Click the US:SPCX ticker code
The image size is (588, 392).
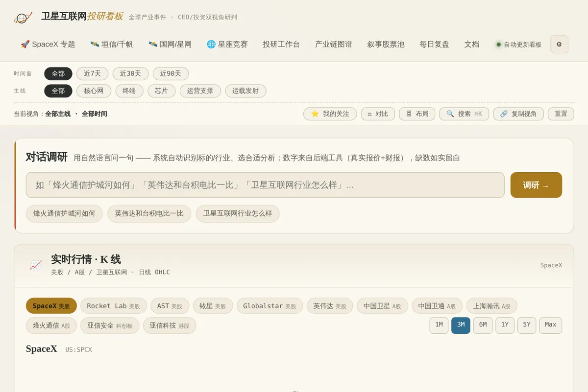[78, 349]
